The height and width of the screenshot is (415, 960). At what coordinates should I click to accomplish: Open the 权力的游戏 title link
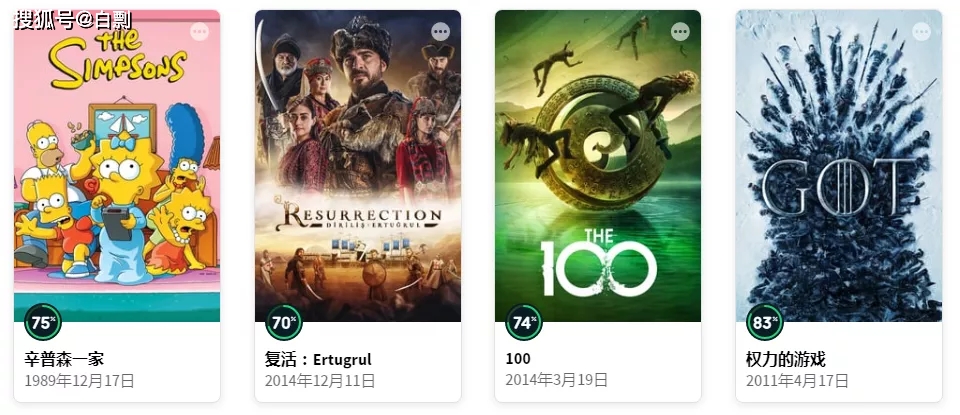coord(786,359)
